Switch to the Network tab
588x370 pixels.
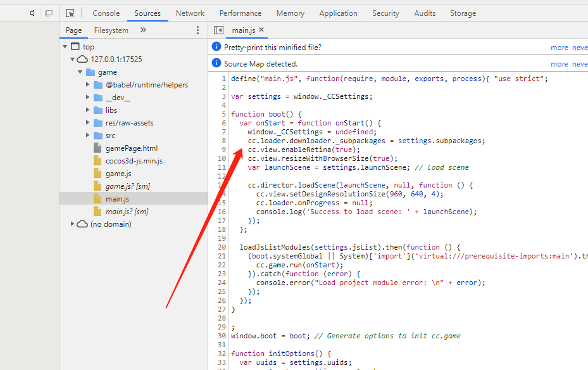point(190,13)
